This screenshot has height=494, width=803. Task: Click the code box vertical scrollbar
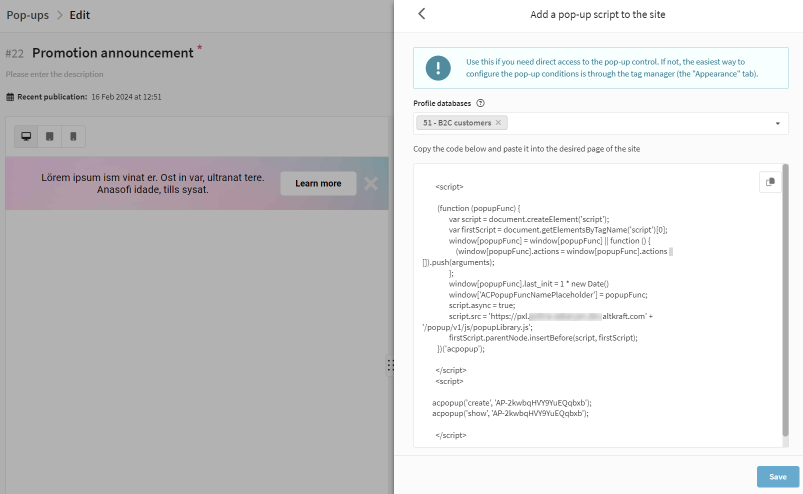tap(785, 300)
